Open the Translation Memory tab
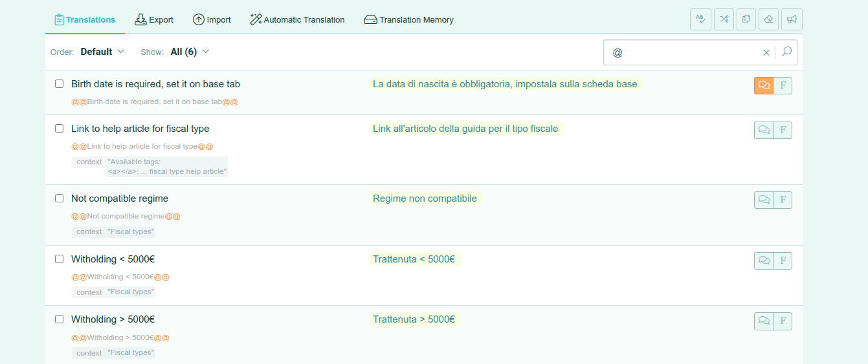This screenshot has width=868, height=364. click(408, 19)
